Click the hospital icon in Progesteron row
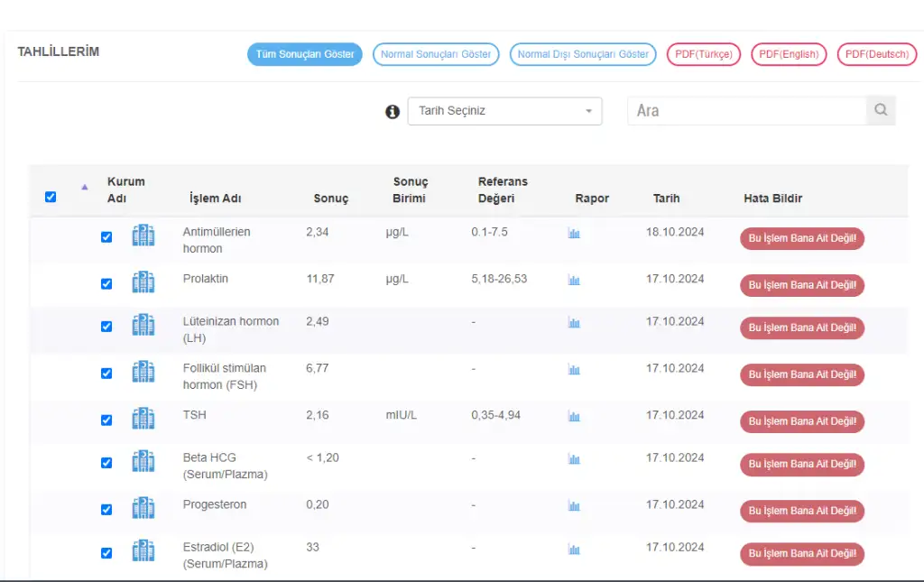This screenshot has width=924, height=582. point(143,507)
